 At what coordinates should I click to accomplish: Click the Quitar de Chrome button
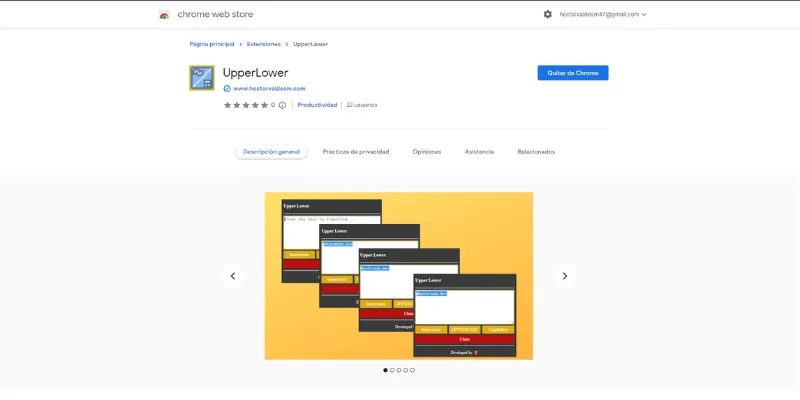coord(572,73)
